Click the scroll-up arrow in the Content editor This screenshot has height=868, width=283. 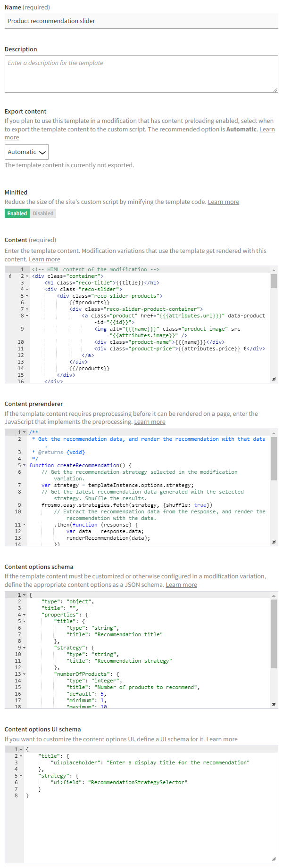click(x=274, y=270)
